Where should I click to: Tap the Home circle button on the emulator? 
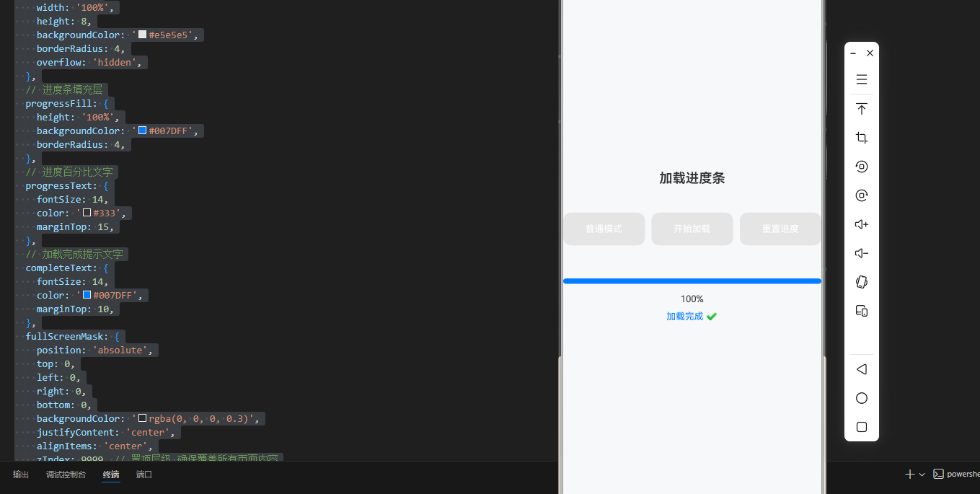pyautogui.click(x=861, y=397)
